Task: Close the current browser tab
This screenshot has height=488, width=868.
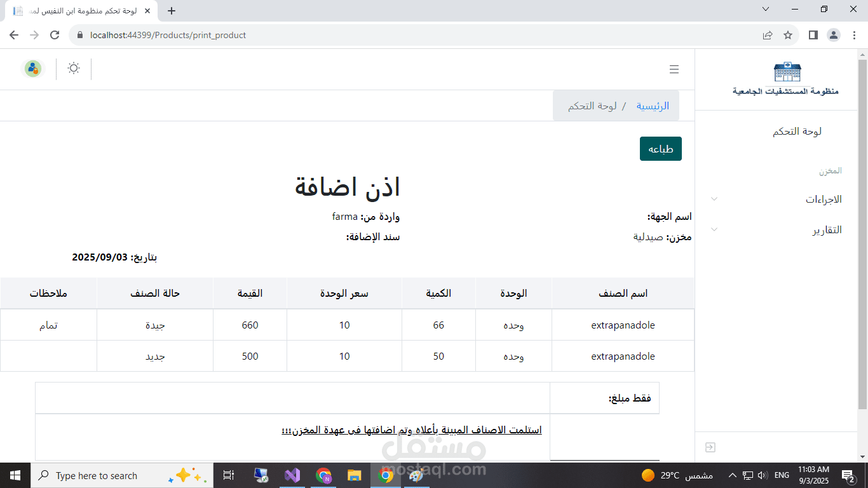Action: pos(147,11)
